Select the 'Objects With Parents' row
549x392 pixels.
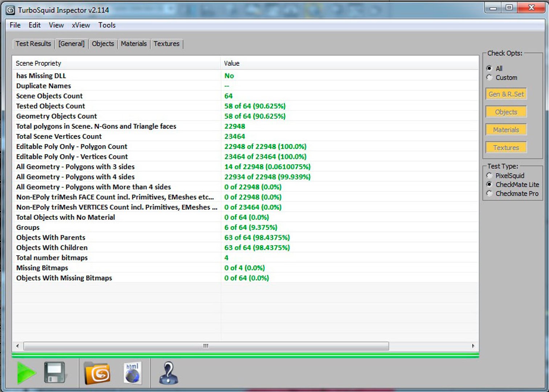pyautogui.click(x=245, y=238)
